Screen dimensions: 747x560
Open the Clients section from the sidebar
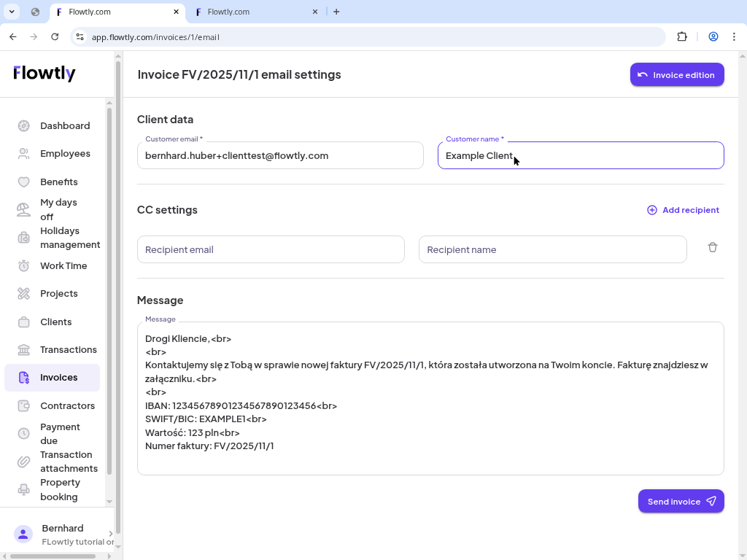pos(55,322)
